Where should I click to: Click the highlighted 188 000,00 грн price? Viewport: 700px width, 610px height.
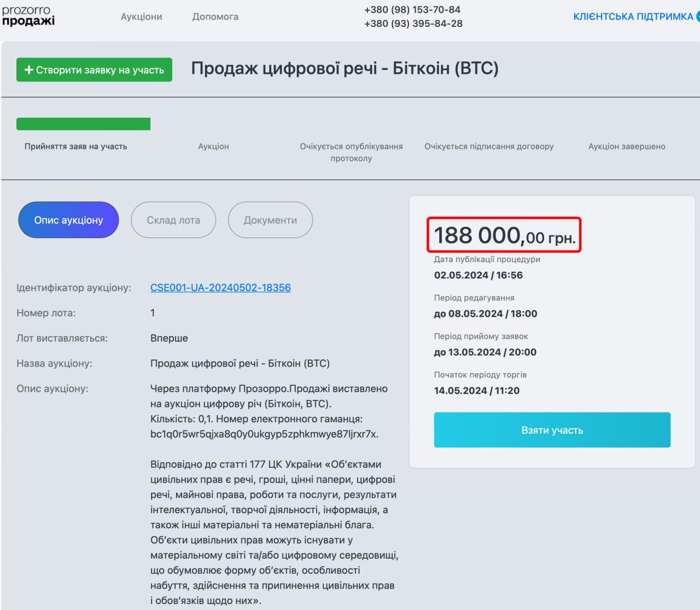coord(504,236)
